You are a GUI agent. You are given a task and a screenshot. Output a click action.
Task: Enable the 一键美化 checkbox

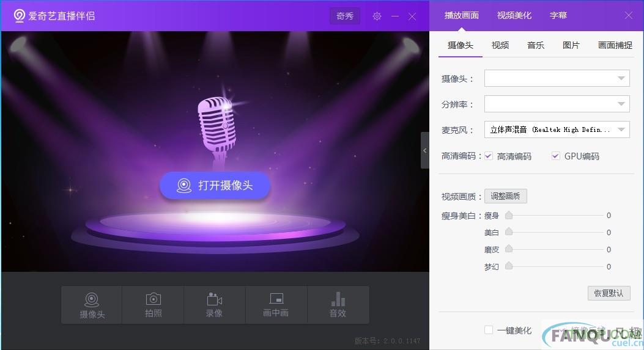click(488, 330)
